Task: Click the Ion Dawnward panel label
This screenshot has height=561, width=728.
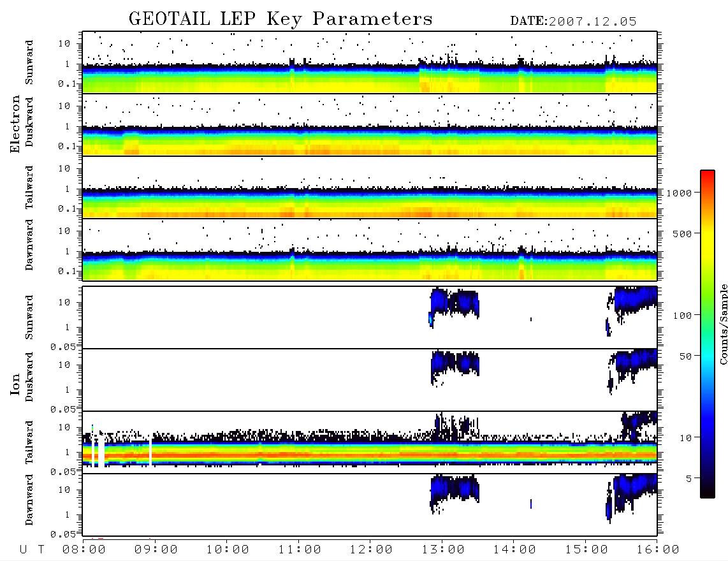Action: coord(29,500)
